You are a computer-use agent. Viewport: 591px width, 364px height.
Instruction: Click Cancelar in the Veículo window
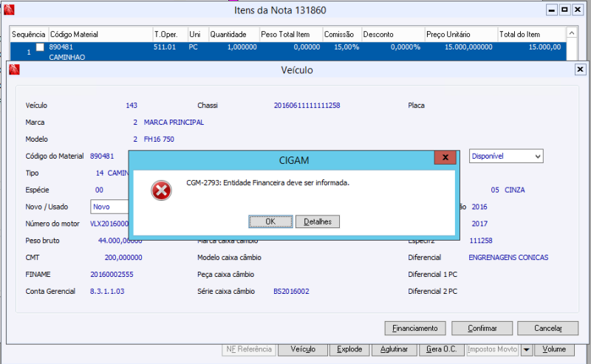(547, 329)
